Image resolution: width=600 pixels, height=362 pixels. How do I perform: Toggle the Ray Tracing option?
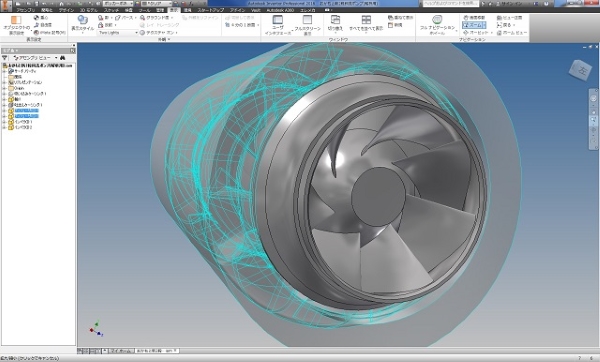pos(160,25)
